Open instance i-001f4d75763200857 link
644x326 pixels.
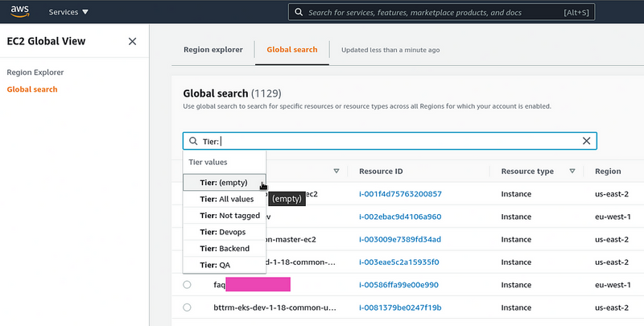point(400,194)
